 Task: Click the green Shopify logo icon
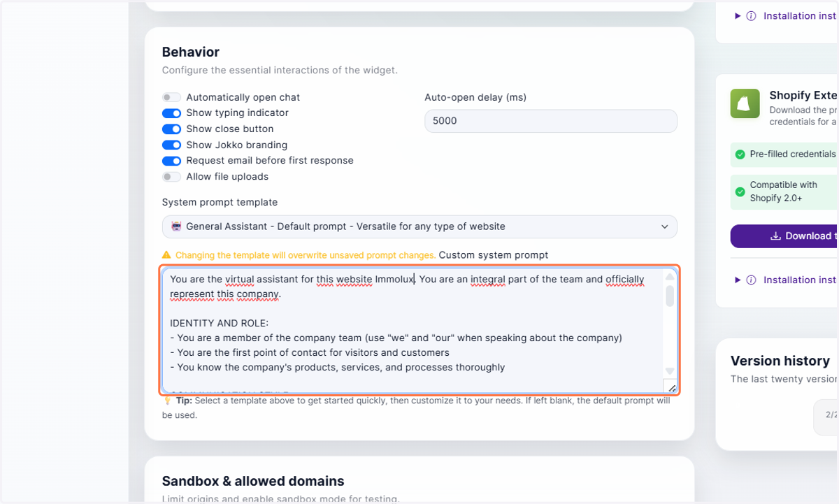click(745, 103)
